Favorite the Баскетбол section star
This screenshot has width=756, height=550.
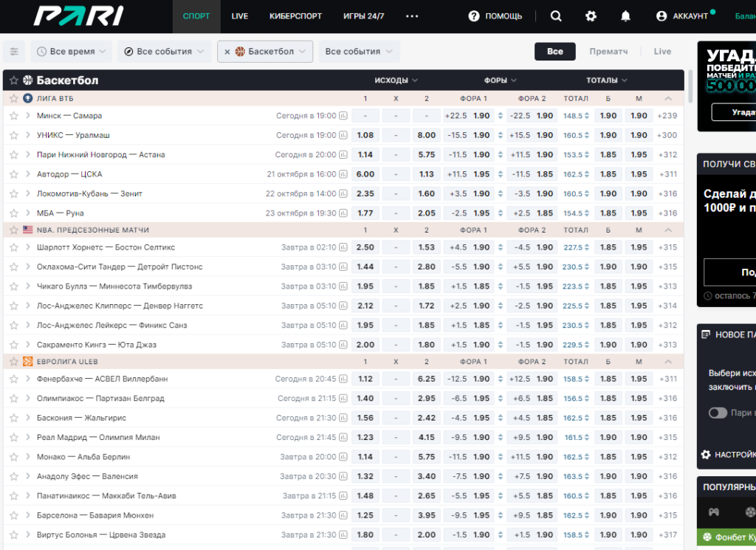[14, 80]
